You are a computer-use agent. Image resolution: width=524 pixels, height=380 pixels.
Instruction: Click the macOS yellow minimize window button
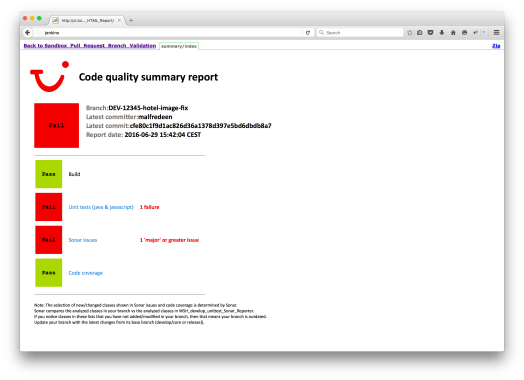pyautogui.click(x=32, y=18)
